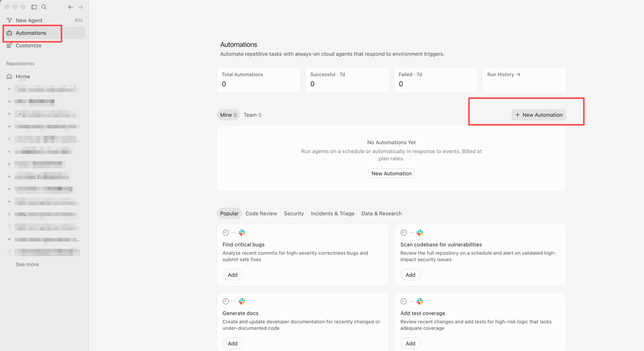Open the Security templates tab

click(x=294, y=213)
